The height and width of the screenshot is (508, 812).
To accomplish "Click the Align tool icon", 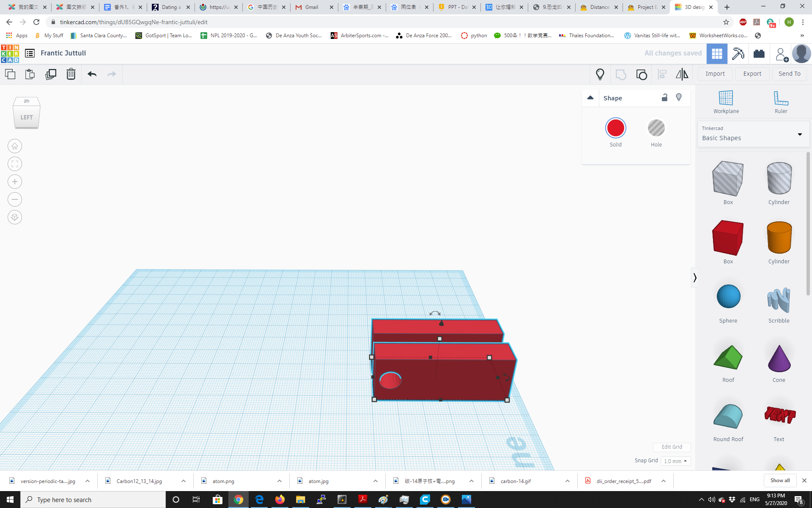I will pos(662,75).
